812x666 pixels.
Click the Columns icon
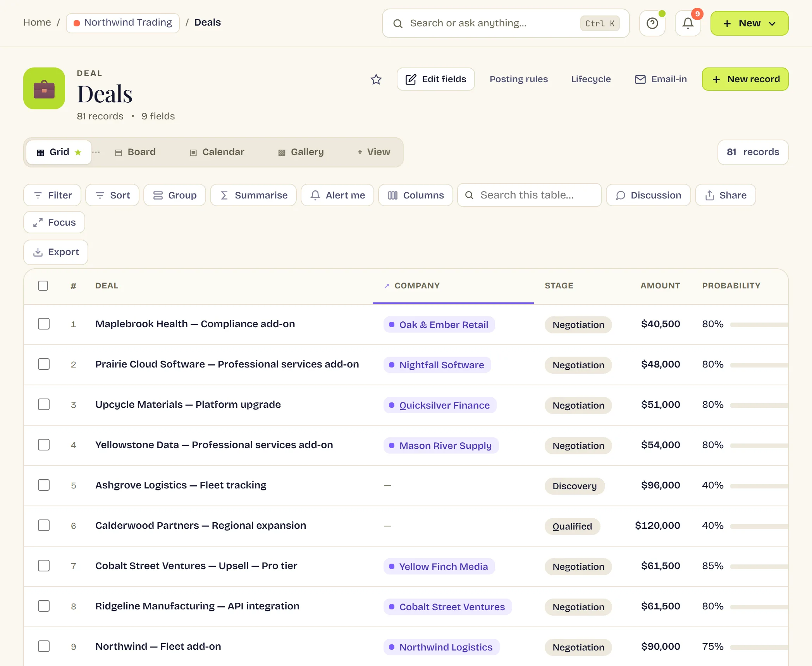click(393, 195)
